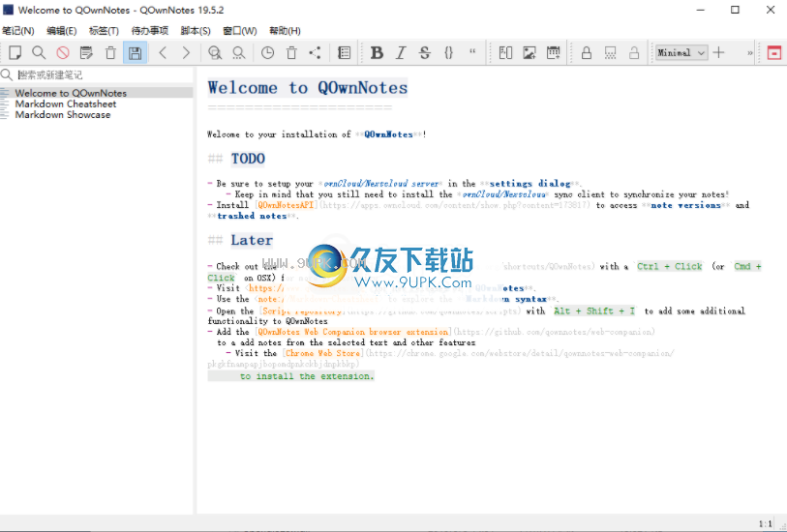
Task: Click the remove note trash icon
Action: coord(110,52)
